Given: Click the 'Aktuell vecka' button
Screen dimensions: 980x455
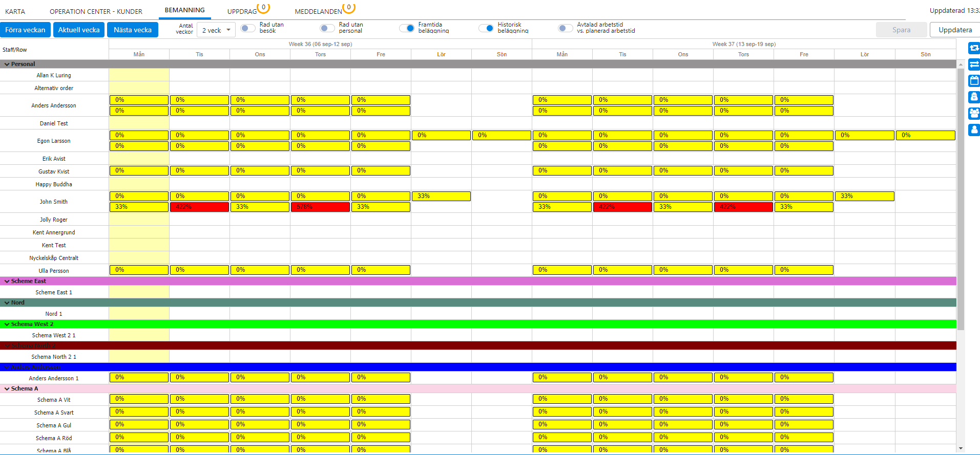Looking at the screenshot, I should [x=79, y=30].
